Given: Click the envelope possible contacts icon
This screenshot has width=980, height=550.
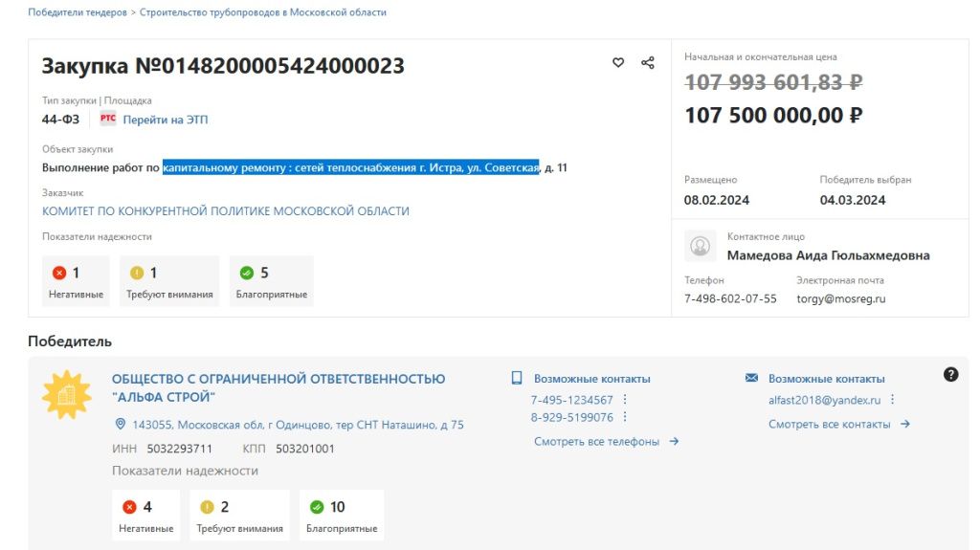Looking at the screenshot, I should (x=751, y=379).
